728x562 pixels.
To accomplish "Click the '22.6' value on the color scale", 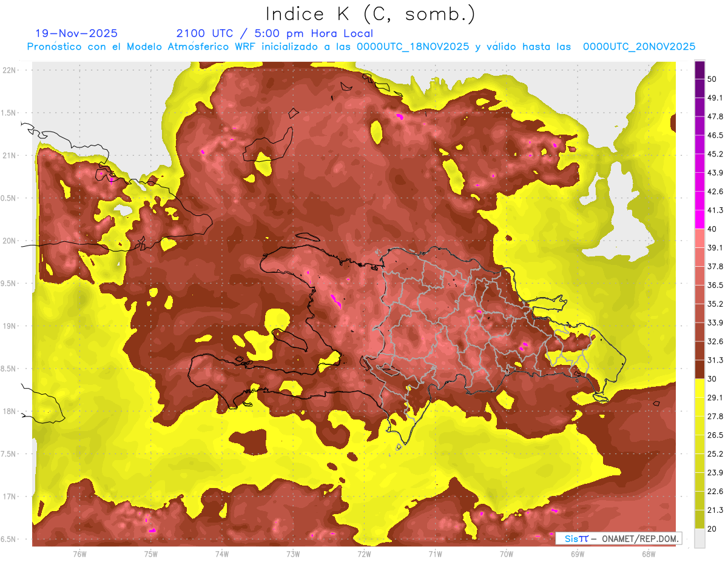I will pos(715,492).
